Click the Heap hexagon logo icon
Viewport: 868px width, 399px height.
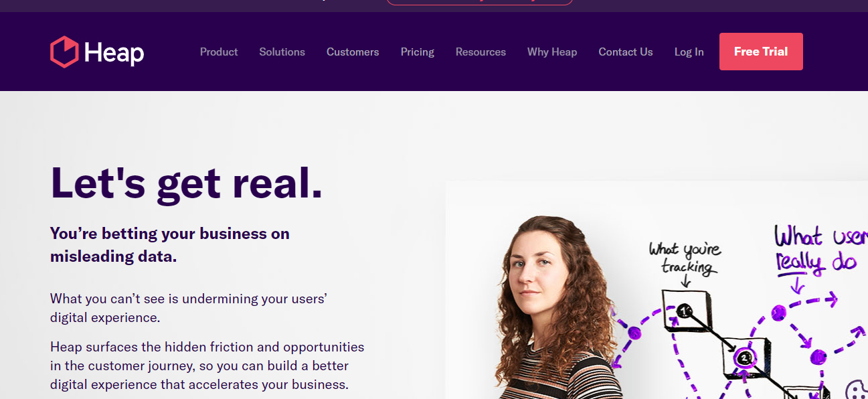(64, 52)
